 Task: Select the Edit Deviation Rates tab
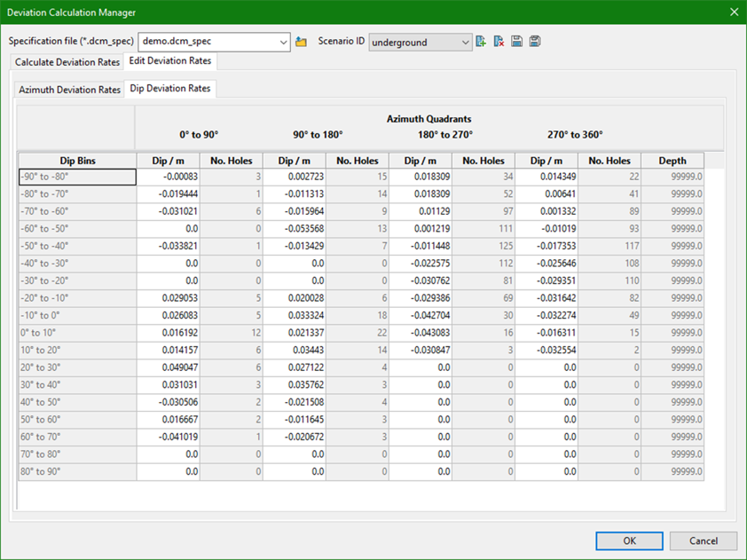click(169, 61)
